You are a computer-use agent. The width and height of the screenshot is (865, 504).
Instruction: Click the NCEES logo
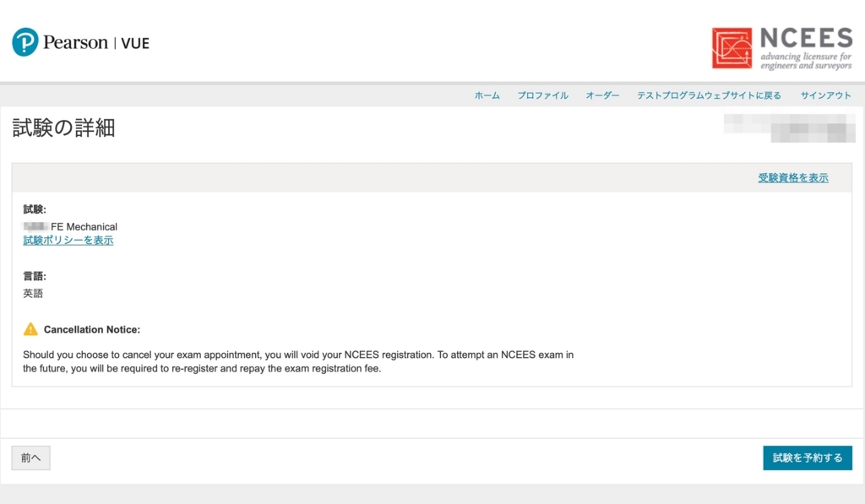(x=782, y=48)
